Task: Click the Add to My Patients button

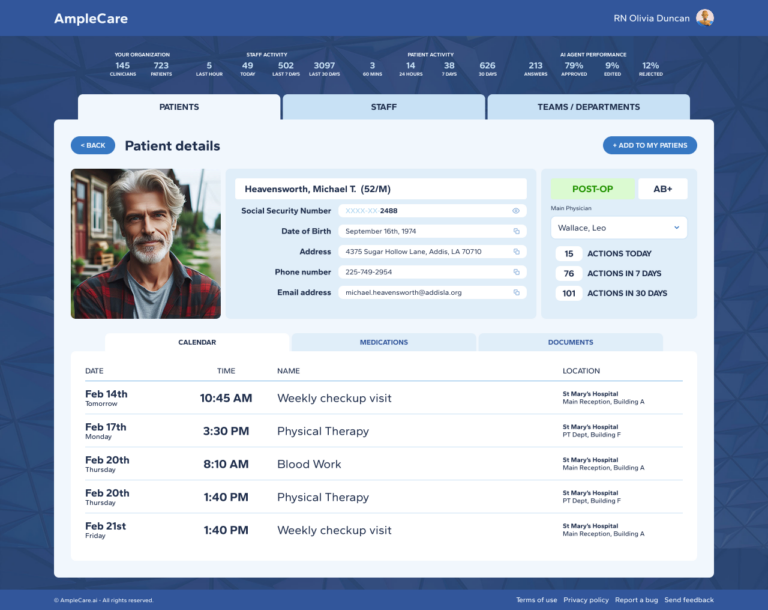Action: pyautogui.click(x=649, y=146)
